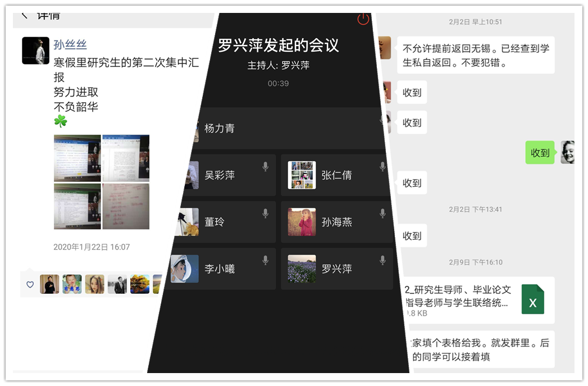Toggle 张仁倩's microphone
The image size is (588, 386).
(382, 167)
